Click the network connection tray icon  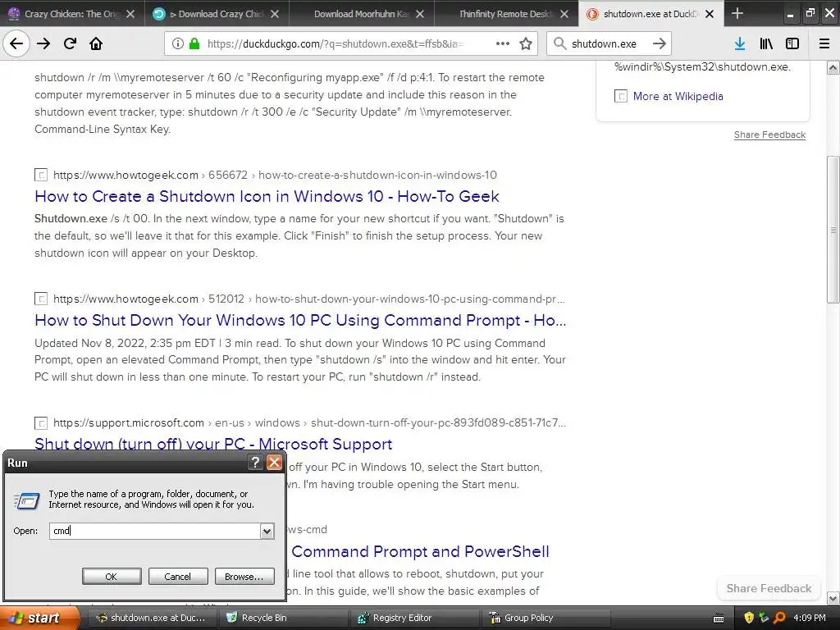(764, 618)
